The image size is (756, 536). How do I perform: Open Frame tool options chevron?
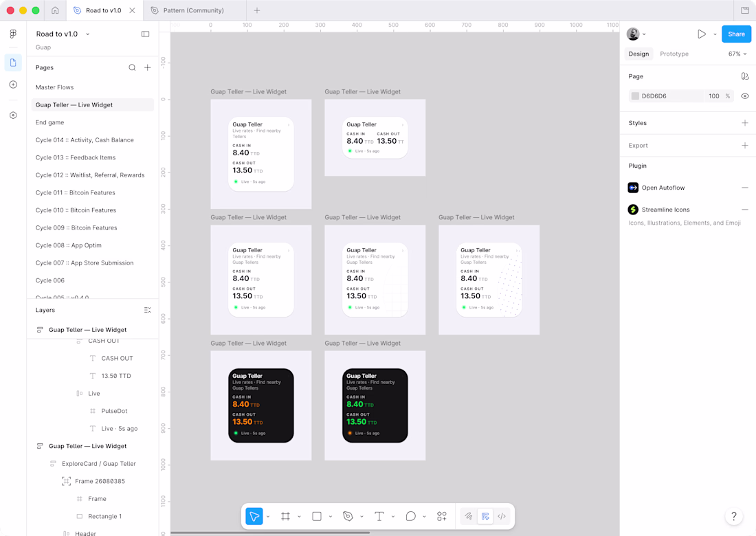click(x=299, y=516)
